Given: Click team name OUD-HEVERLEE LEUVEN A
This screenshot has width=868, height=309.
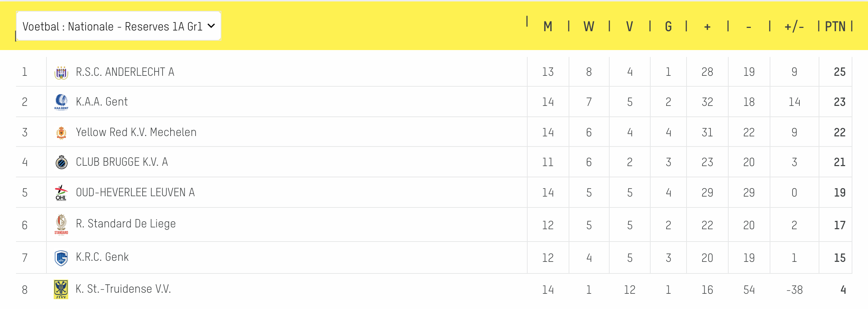Looking at the screenshot, I should point(135,192).
